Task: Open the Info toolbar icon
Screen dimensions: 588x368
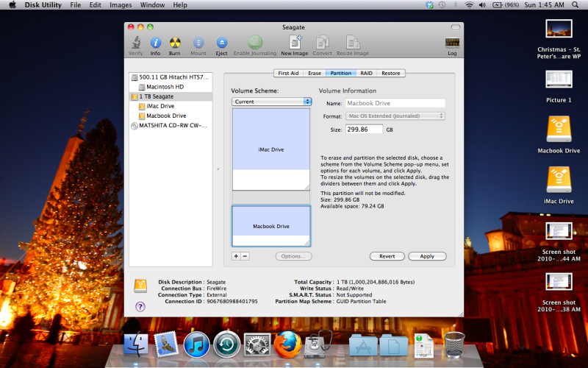Action: [156, 46]
